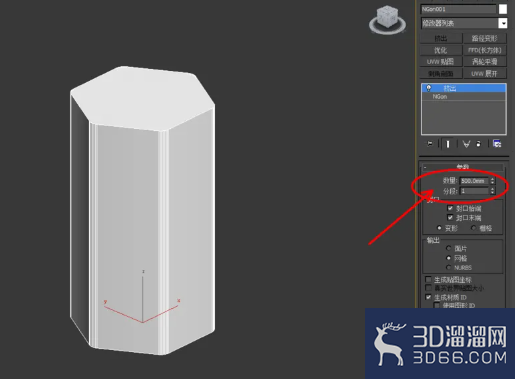Click the hexagonal prism object in viewport
Viewport: 515px width, 379px height.
tap(142, 210)
